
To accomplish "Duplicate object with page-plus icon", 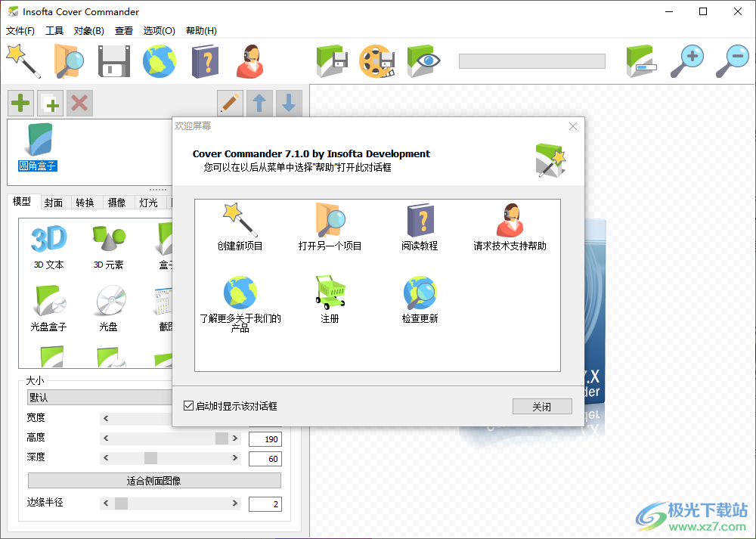I will 50,103.
